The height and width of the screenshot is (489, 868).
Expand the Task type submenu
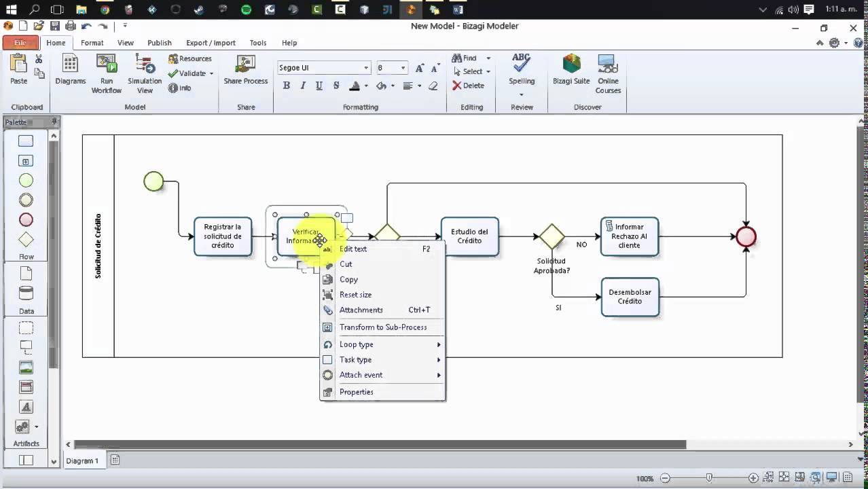point(382,360)
